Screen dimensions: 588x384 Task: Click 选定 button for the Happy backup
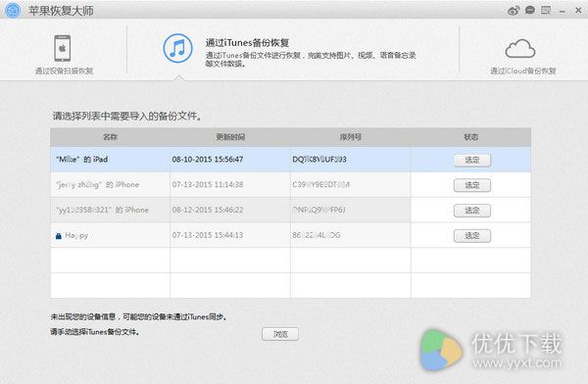(472, 236)
